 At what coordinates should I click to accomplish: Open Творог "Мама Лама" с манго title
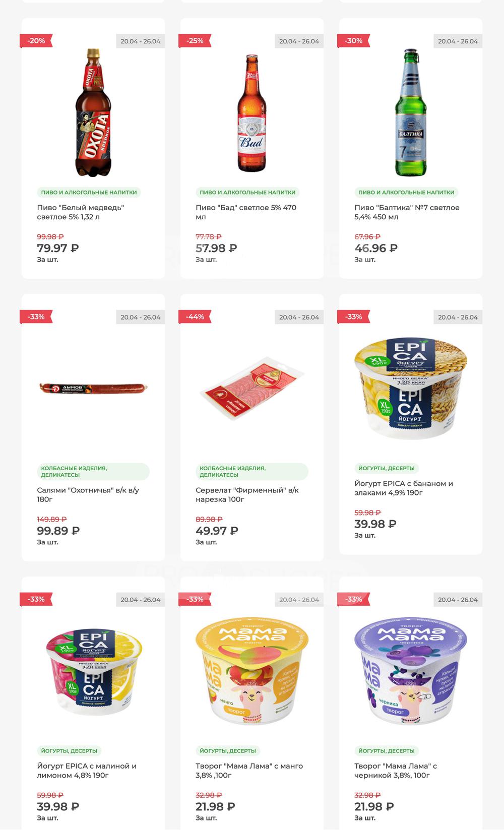coord(249,771)
